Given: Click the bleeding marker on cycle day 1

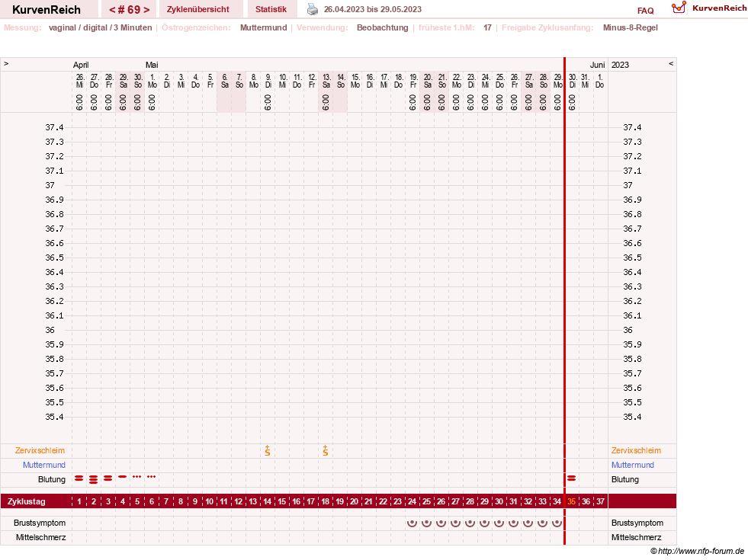Looking at the screenshot, I should [79, 478].
